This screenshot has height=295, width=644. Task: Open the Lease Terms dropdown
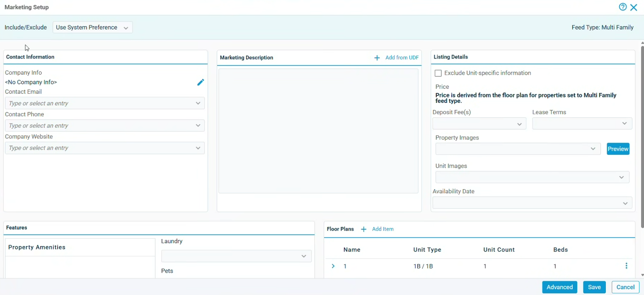tap(582, 123)
